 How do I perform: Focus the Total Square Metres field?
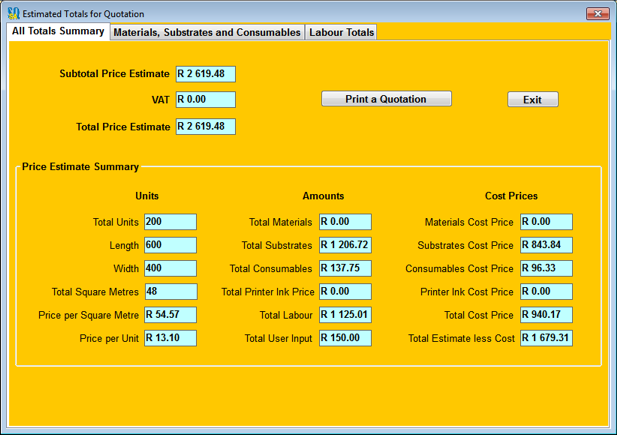[170, 292]
